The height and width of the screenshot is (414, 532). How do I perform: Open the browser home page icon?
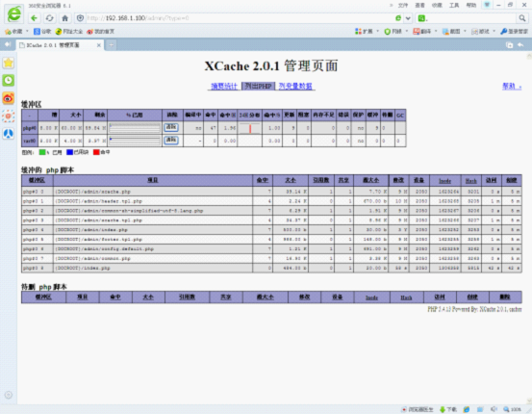click(x=65, y=18)
